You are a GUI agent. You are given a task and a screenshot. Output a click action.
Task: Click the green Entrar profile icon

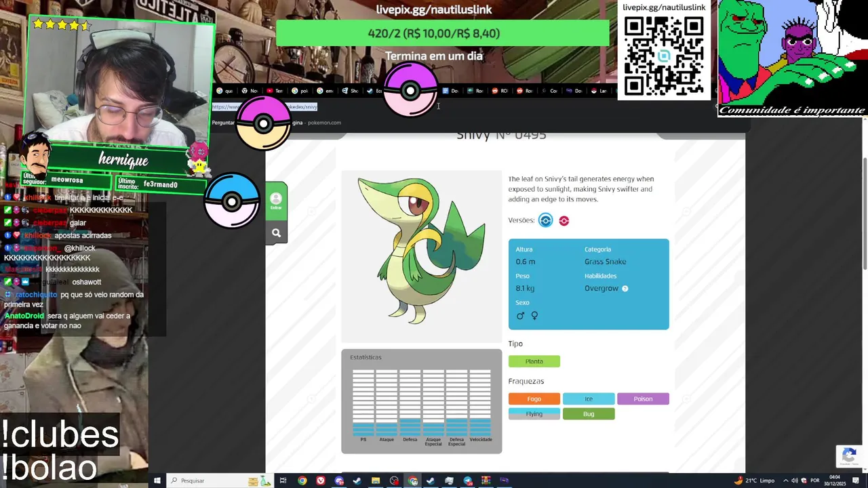[x=276, y=201]
